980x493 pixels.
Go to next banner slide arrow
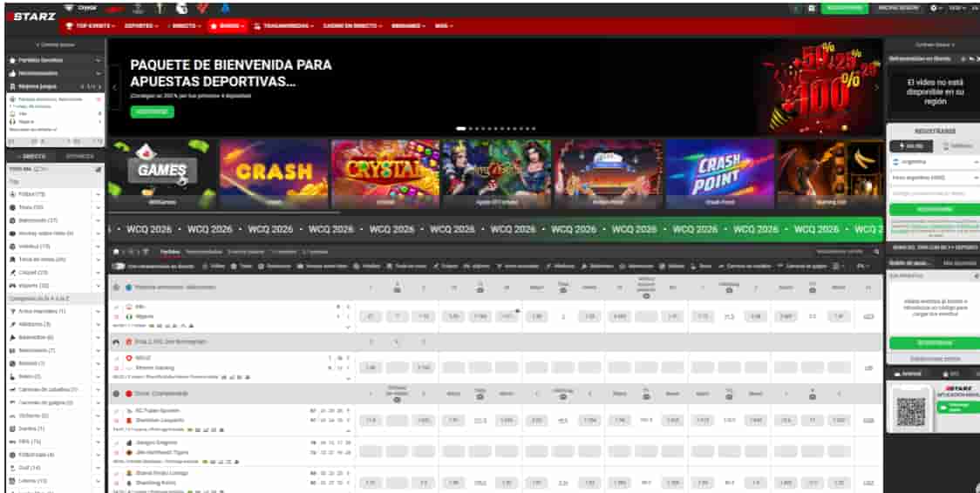tap(876, 87)
